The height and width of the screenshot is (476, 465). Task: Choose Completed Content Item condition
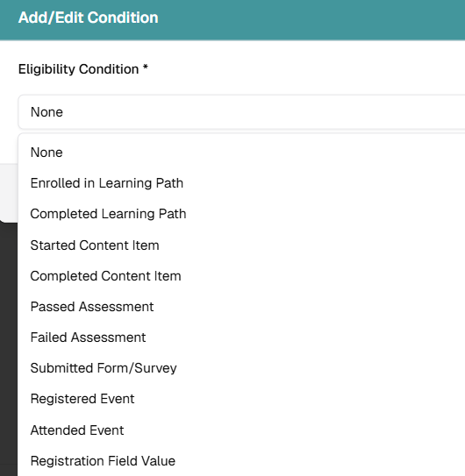coord(241,275)
